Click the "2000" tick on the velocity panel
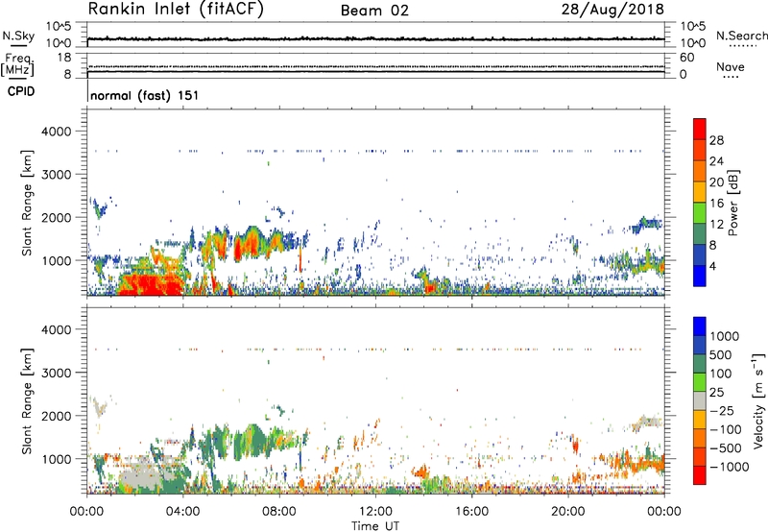The height and width of the screenshot is (532, 768). pyautogui.click(x=59, y=416)
